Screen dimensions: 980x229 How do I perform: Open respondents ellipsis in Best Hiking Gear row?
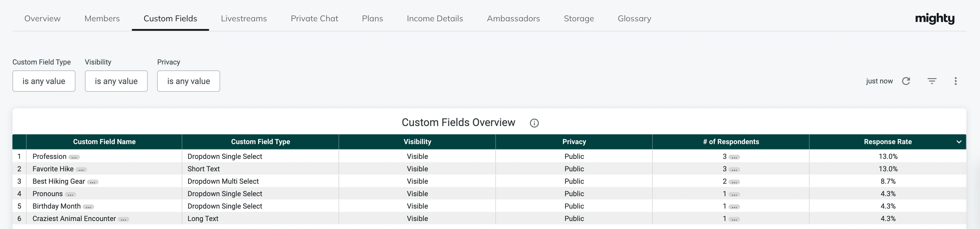tap(734, 182)
